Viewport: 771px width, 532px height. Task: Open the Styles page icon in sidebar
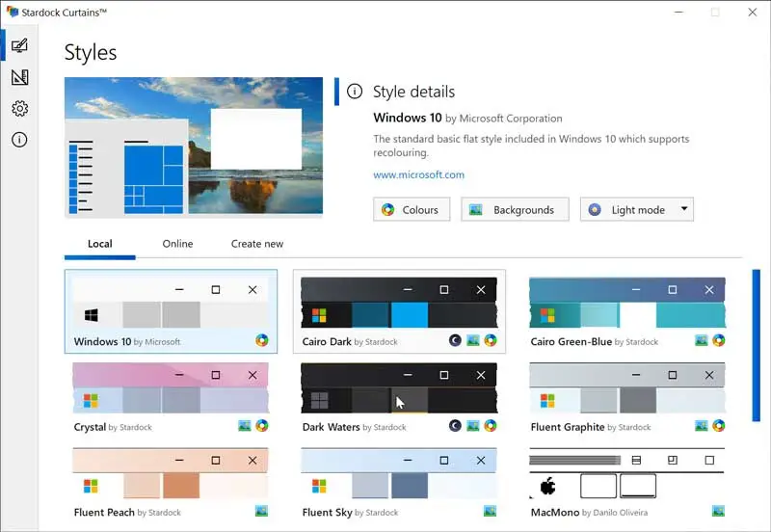click(x=19, y=45)
